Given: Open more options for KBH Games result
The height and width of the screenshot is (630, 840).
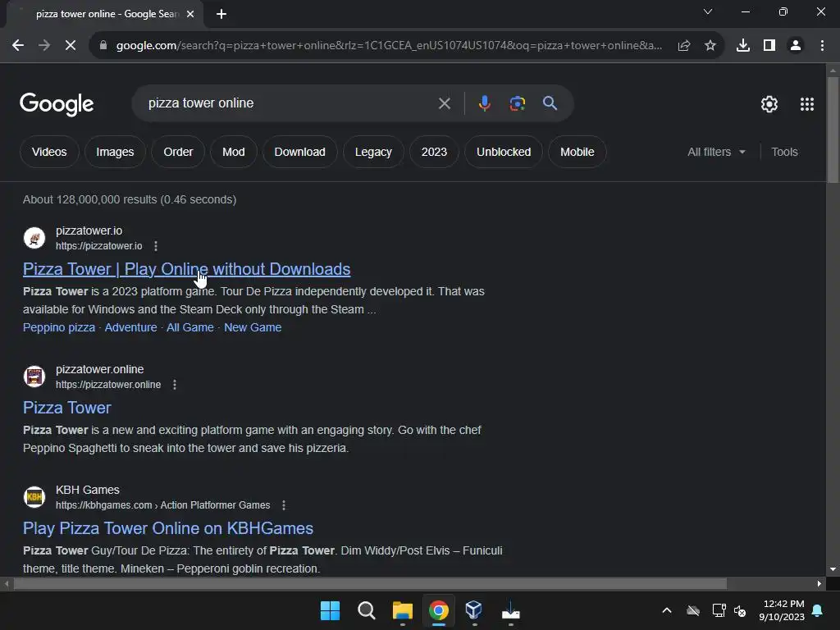Looking at the screenshot, I should coord(284,505).
